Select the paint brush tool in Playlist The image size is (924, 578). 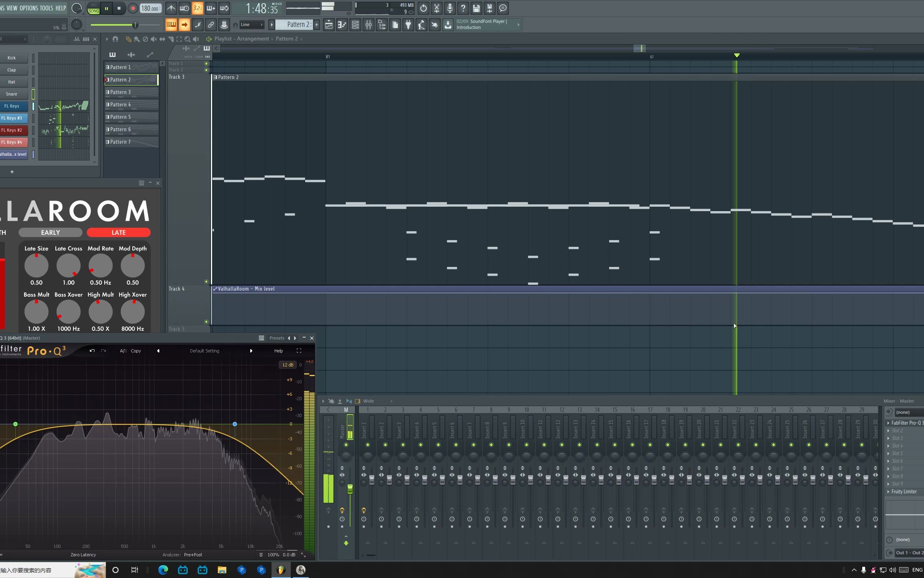137,39
